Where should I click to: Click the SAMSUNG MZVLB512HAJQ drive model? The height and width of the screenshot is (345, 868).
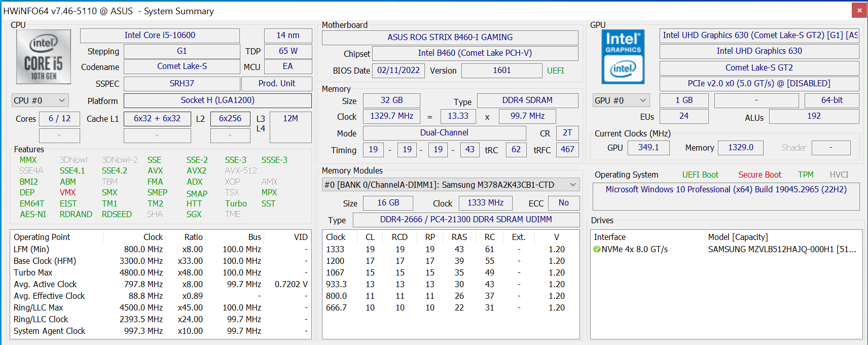[x=782, y=249]
